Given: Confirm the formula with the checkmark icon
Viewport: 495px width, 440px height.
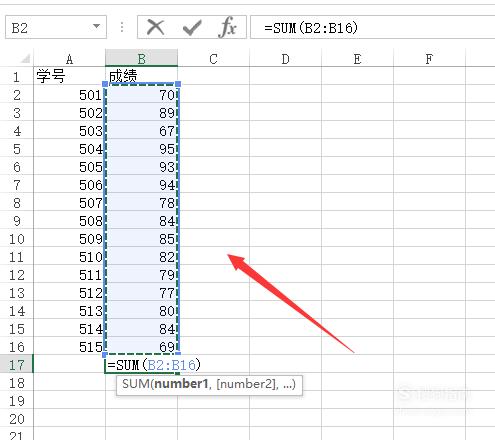Looking at the screenshot, I should (192, 28).
